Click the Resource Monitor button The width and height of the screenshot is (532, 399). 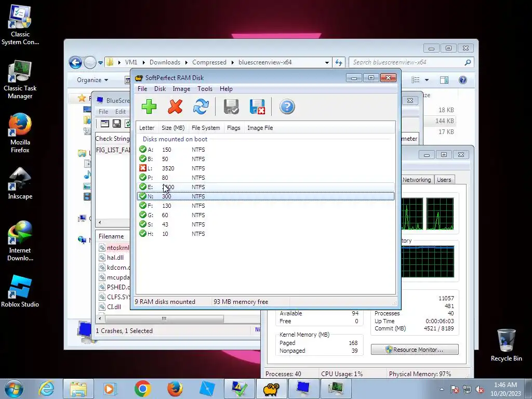coord(415,350)
